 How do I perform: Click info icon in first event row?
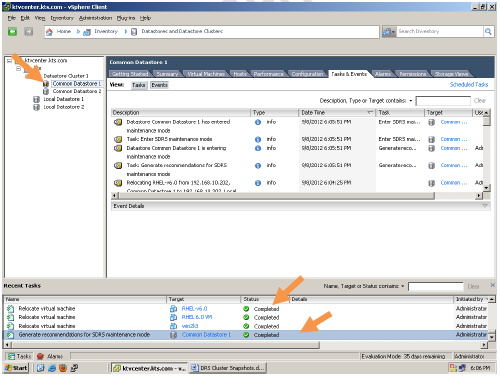(258, 122)
